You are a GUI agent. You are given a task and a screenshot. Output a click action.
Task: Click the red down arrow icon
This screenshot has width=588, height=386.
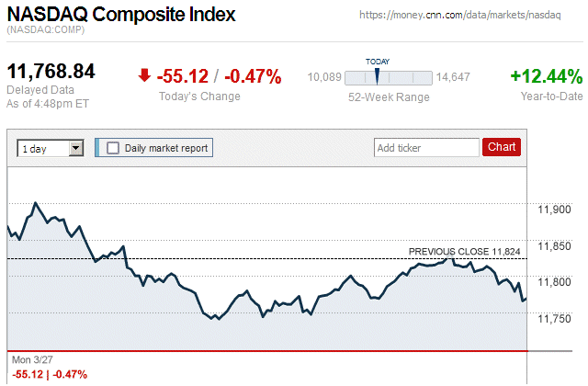144,76
